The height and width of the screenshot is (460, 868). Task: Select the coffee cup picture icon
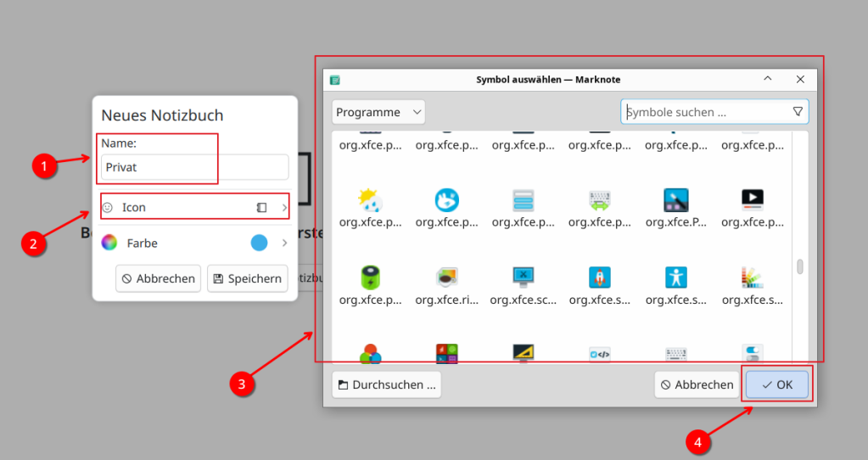click(446, 278)
